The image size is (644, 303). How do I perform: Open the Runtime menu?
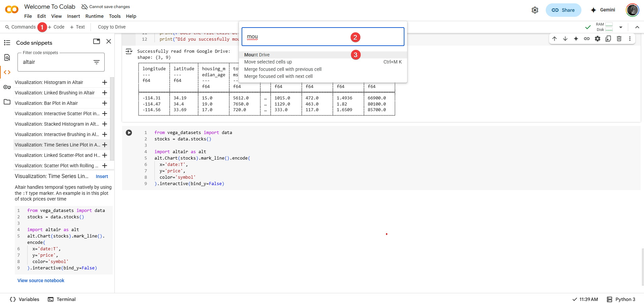click(94, 16)
